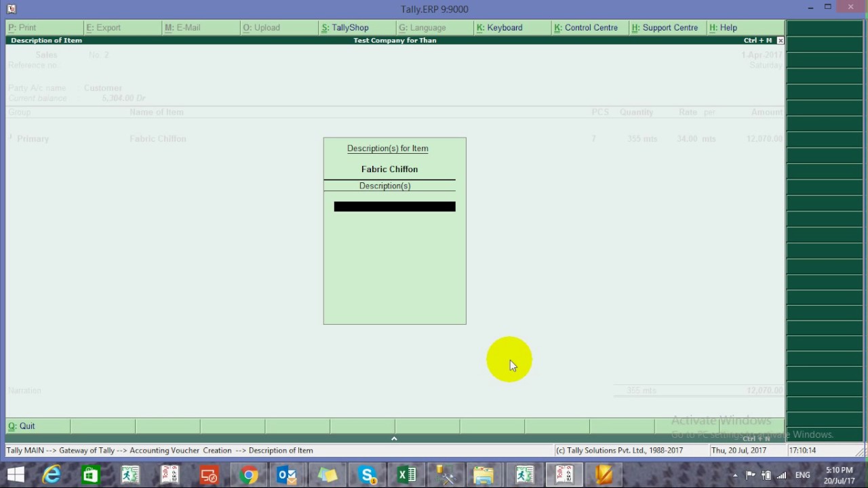The height and width of the screenshot is (488, 868).
Task: Expand the calculator panel caret arrow
Action: tap(394, 439)
